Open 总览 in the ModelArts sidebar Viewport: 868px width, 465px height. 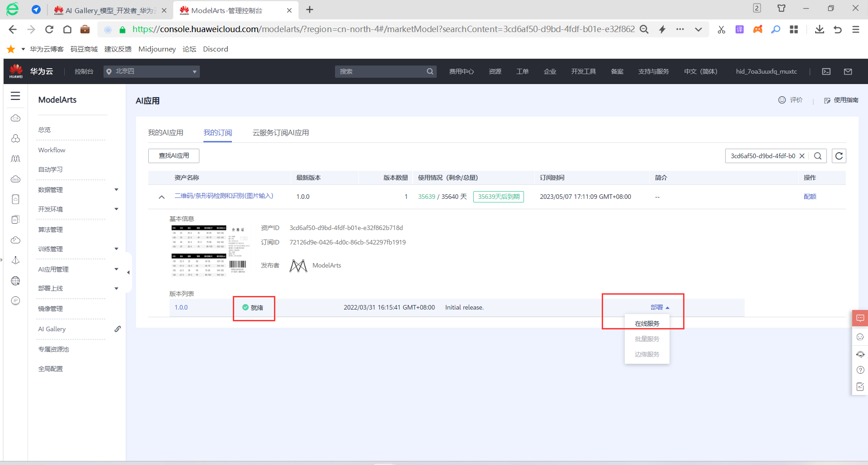pyautogui.click(x=44, y=130)
